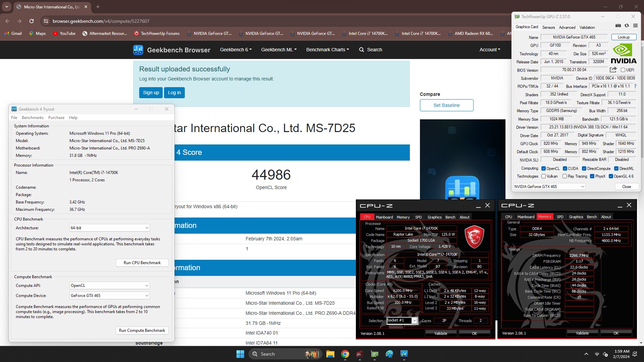Open the Benchmarks menu in Geekbench 4
Screen dimensions: 644x362
tap(33, 118)
